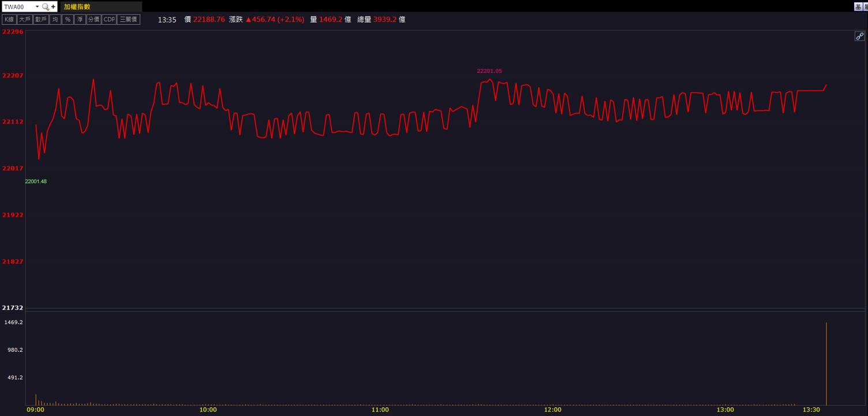Click the 09:00 time axis label
This screenshot has height=416, width=868.
[36, 410]
